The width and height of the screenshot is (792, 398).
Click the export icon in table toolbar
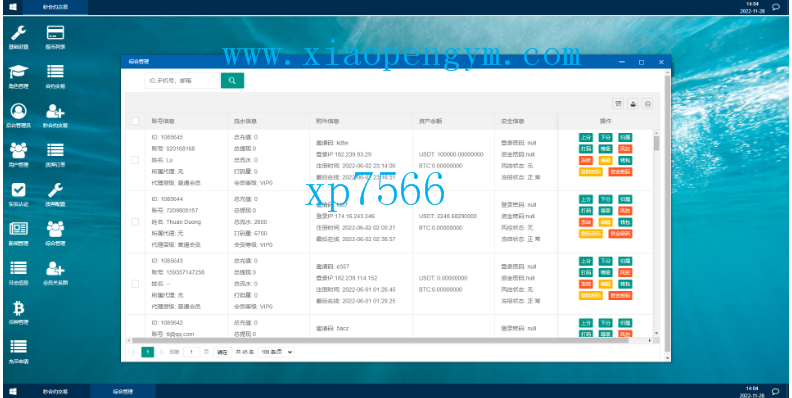pos(632,104)
